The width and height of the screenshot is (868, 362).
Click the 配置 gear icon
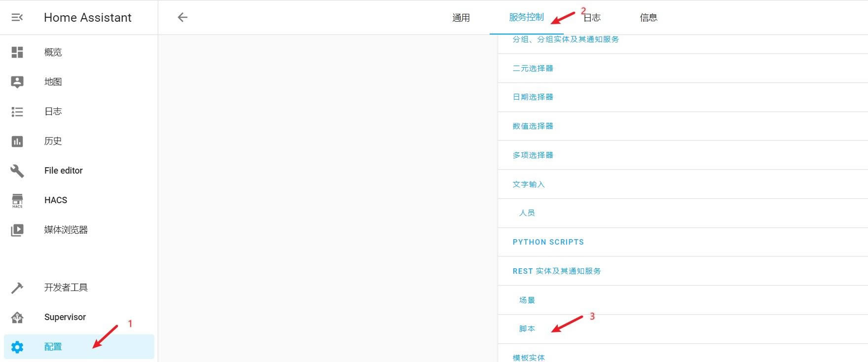click(17, 347)
